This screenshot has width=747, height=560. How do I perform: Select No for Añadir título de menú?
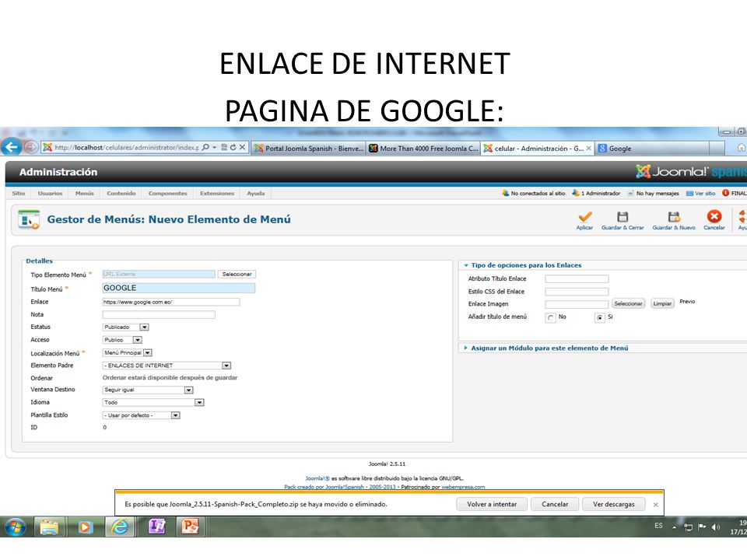(x=551, y=317)
